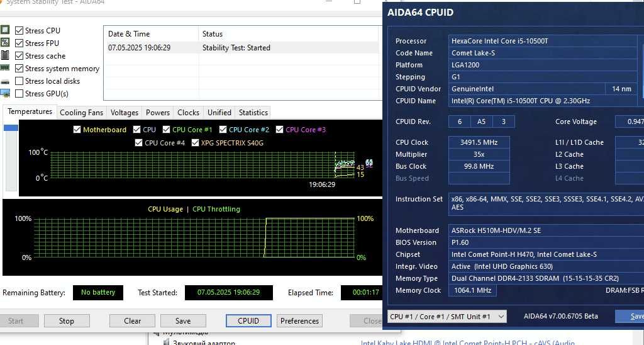Stop the stability test

click(67, 320)
